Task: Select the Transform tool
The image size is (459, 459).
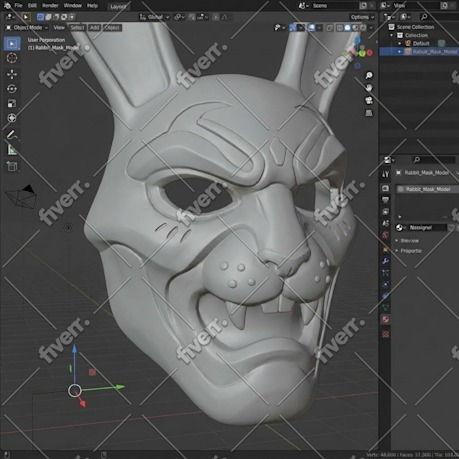Action: coord(12,118)
